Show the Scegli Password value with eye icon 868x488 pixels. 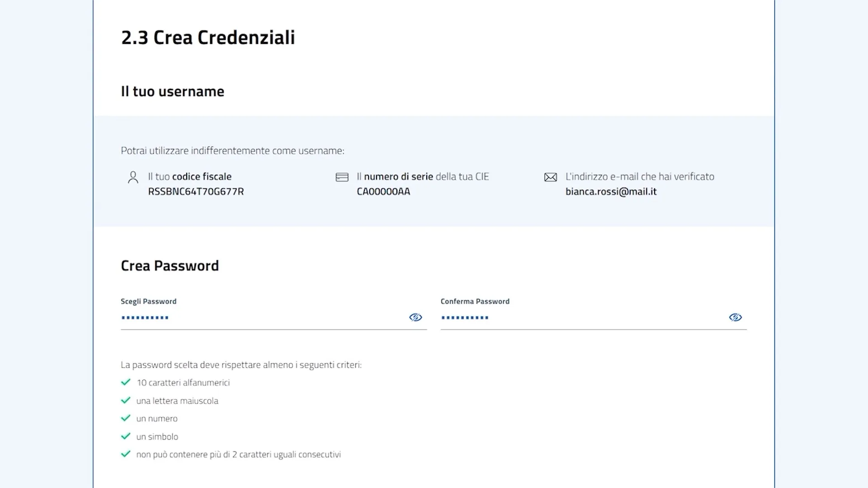[x=415, y=317]
